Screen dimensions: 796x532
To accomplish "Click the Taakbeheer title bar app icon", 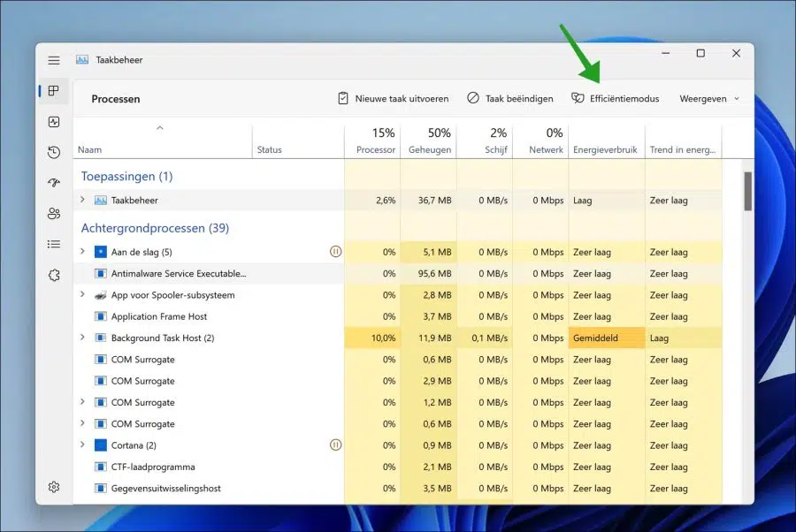I will (x=82, y=60).
